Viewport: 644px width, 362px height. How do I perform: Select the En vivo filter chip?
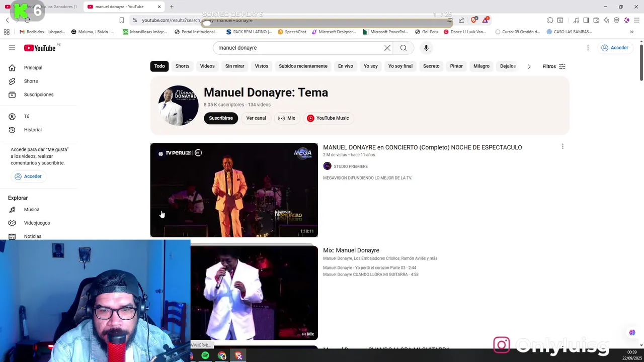[x=346, y=66]
